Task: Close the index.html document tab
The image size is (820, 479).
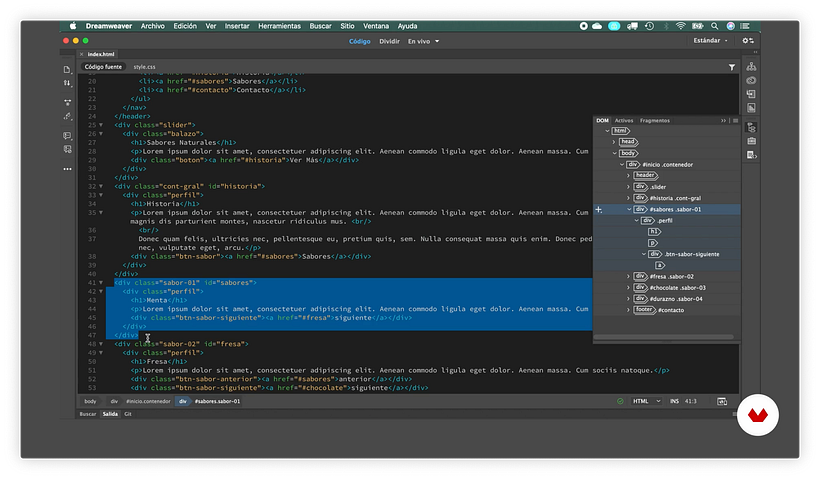Action: 82,54
